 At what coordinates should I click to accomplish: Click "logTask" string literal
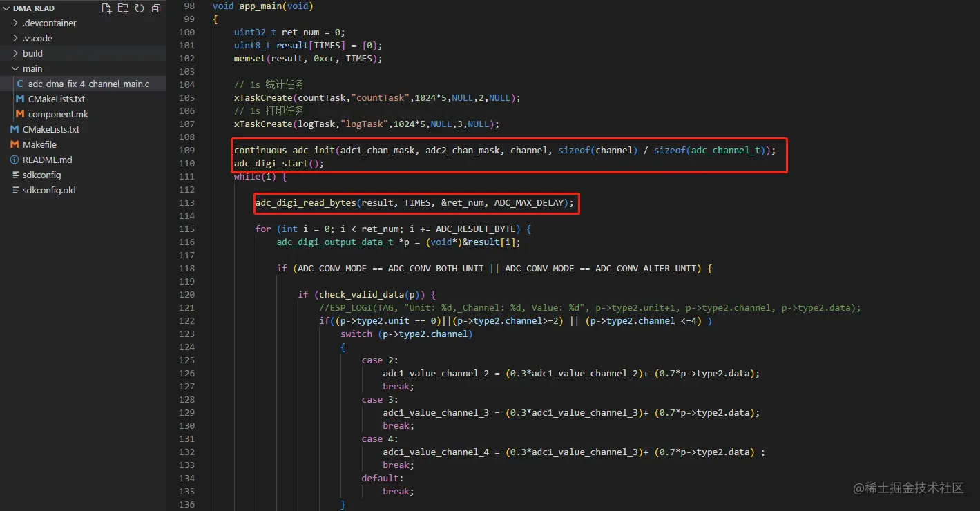tap(366, 124)
